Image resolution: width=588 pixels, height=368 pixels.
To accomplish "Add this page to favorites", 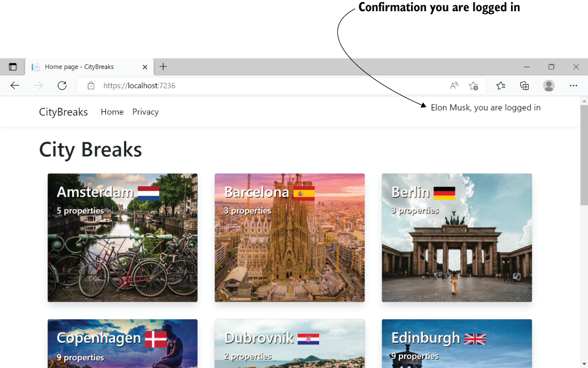I will 474,86.
